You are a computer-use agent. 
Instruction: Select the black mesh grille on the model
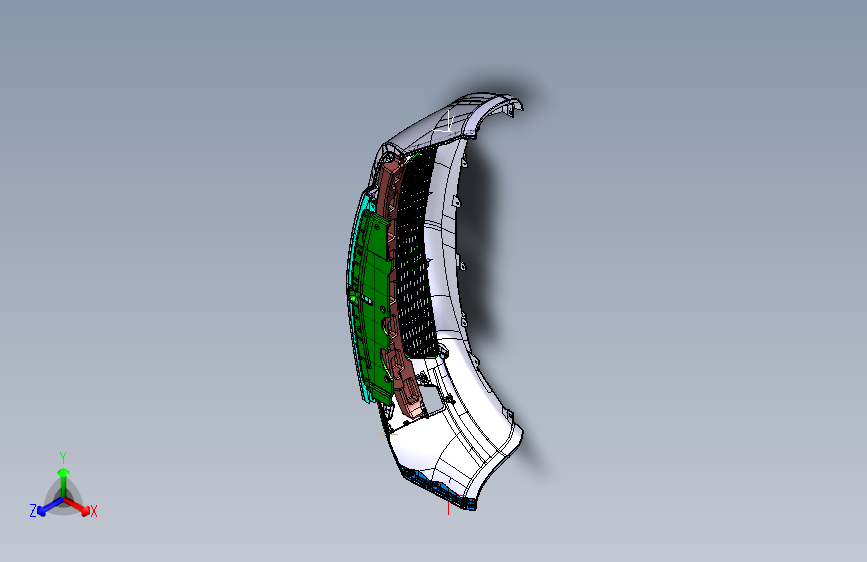click(416, 254)
